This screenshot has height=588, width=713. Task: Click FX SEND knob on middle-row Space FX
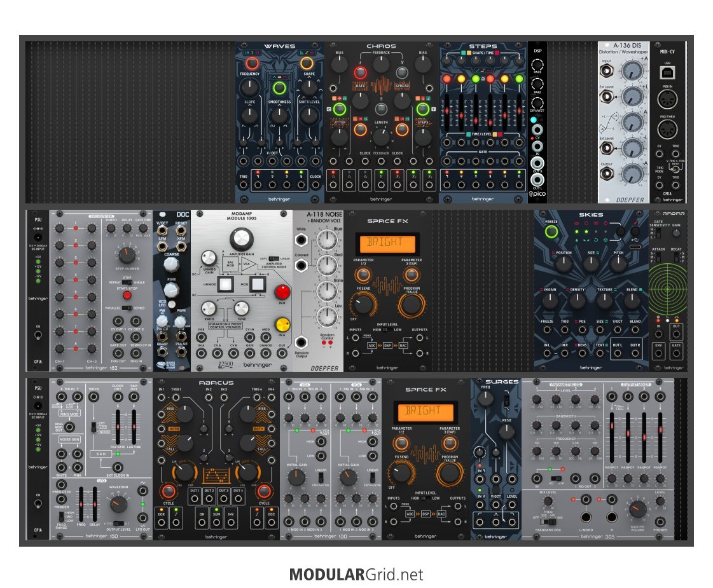tap(363, 304)
